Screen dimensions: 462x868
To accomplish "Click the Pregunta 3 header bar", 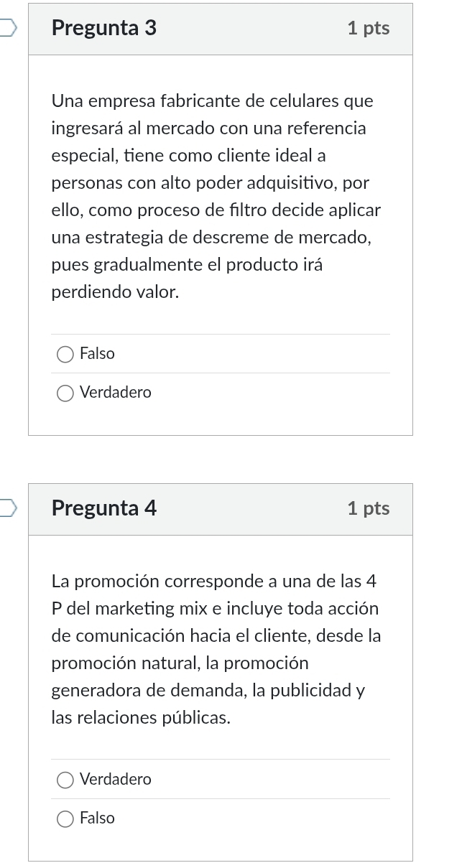I will (221, 28).
